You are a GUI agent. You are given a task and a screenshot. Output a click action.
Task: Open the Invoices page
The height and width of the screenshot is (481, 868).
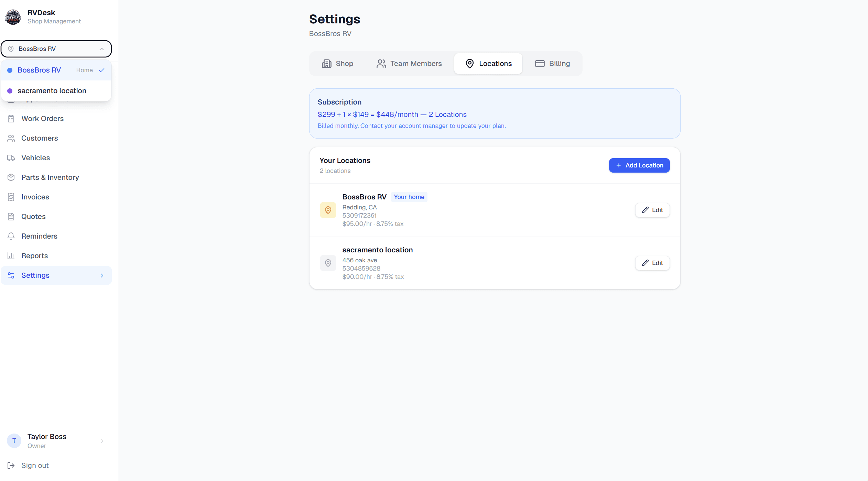(x=56, y=197)
